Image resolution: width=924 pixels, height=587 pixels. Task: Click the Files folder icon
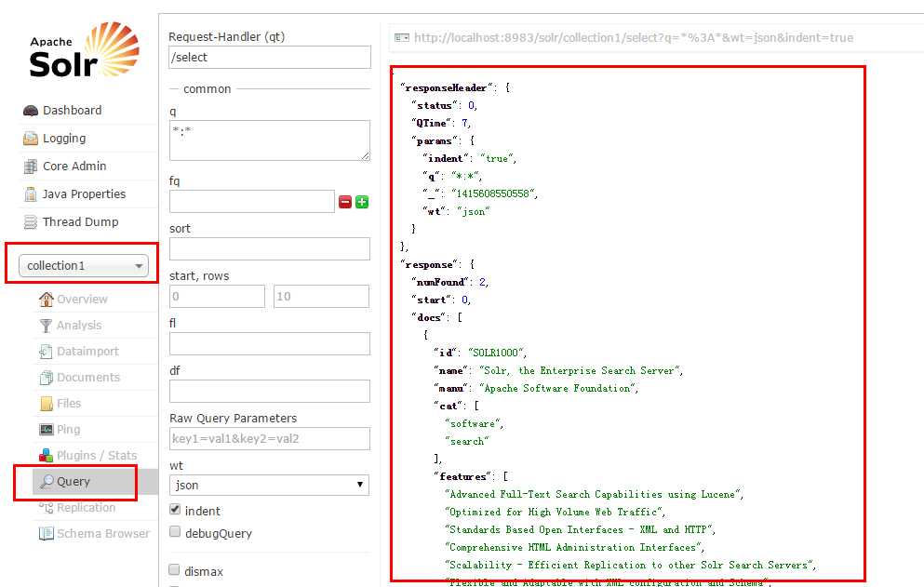click(x=46, y=404)
